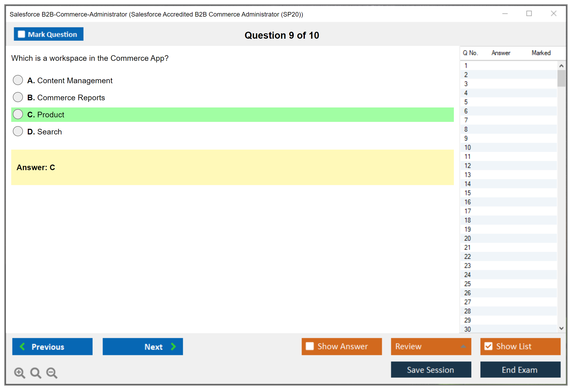Choose option D Search radio button
The height and width of the screenshot is (392, 574).
[x=18, y=131]
